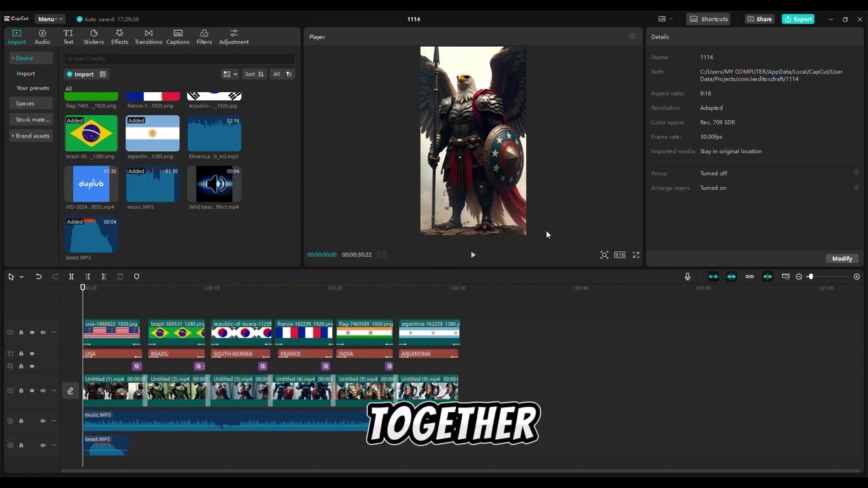Toggle linkage between clips
This screenshot has width=868, height=488.
[x=749, y=277]
